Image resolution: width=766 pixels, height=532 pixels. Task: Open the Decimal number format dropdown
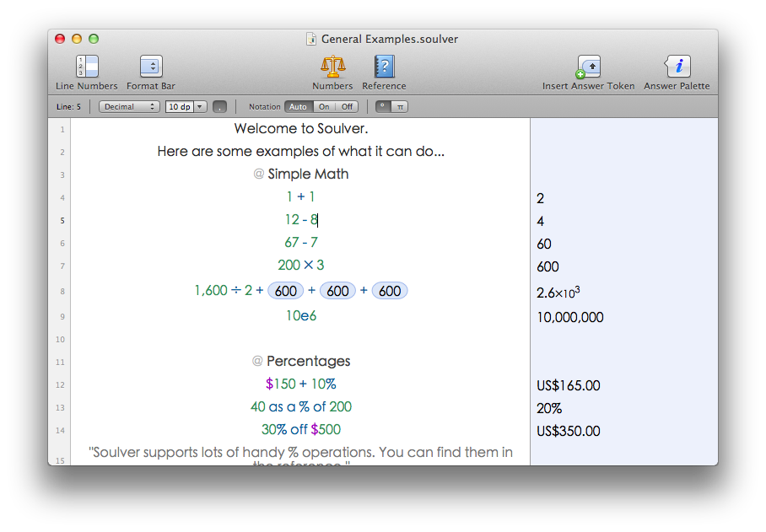coord(129,107)
